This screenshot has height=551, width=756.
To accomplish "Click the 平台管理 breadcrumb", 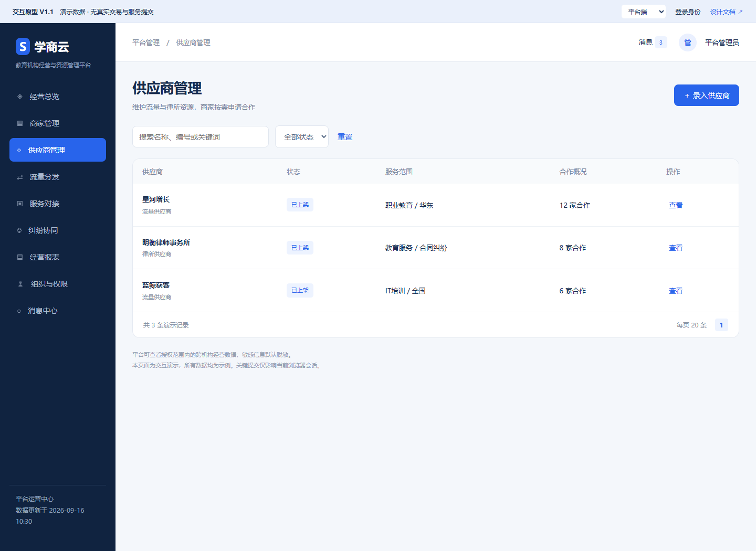I will click(x=146, y=43).
